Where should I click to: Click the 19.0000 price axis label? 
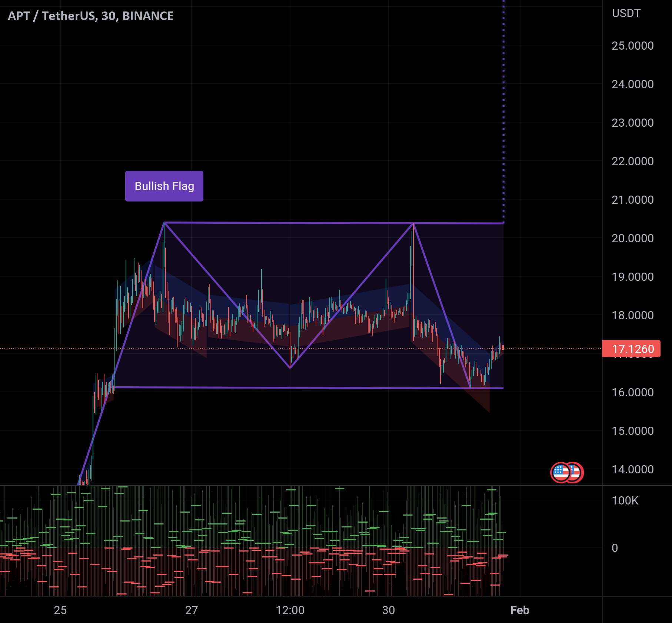632,277
